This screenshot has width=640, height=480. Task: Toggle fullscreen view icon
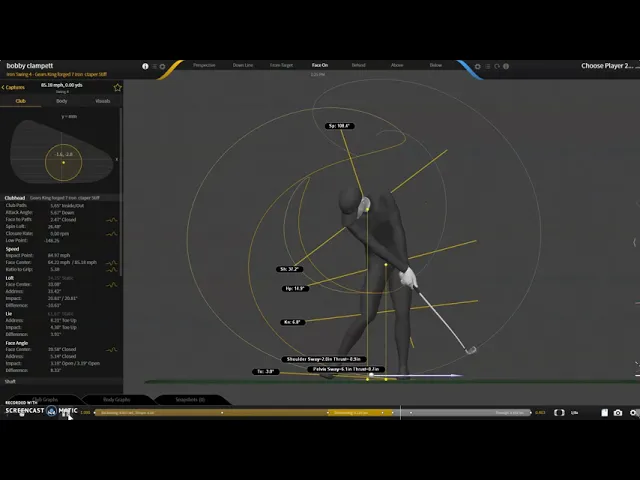coord(559,413)
